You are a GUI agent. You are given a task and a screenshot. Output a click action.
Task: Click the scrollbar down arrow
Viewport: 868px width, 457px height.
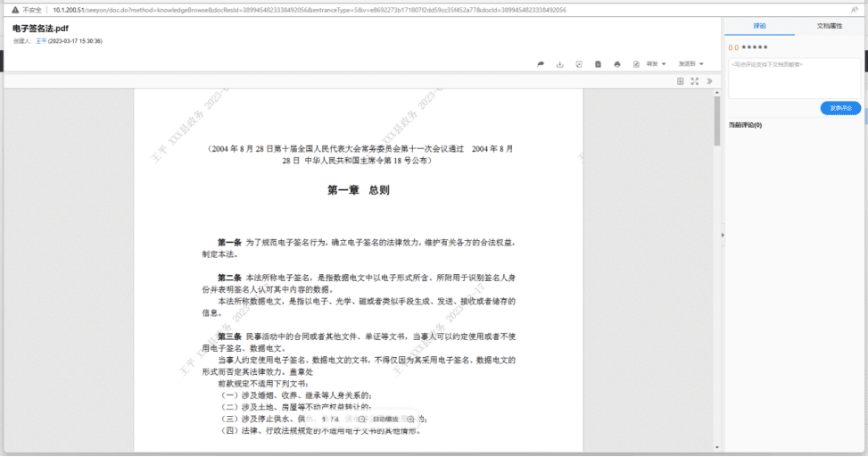point(717,447)
